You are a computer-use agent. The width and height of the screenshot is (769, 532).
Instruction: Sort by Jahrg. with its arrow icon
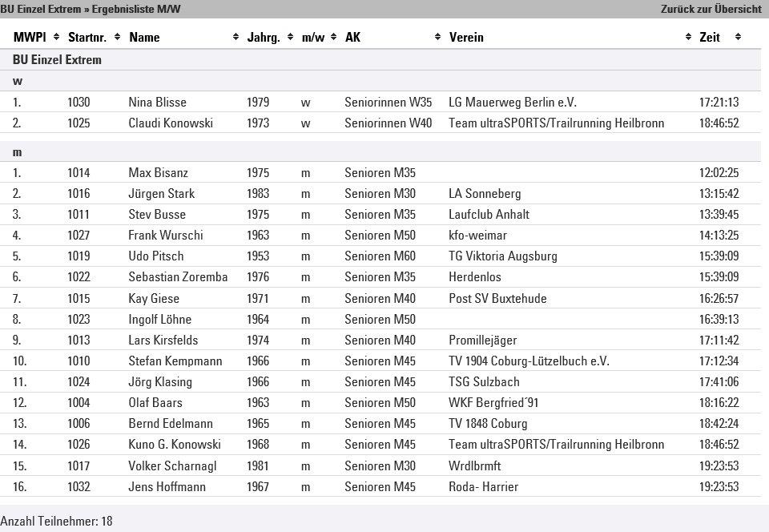[x=291, y=37]
